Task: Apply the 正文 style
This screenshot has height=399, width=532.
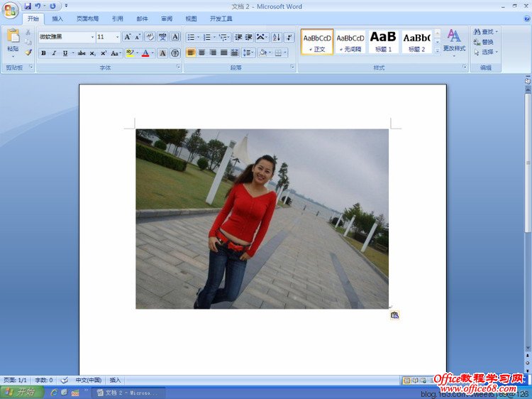Action: point(317,42)
